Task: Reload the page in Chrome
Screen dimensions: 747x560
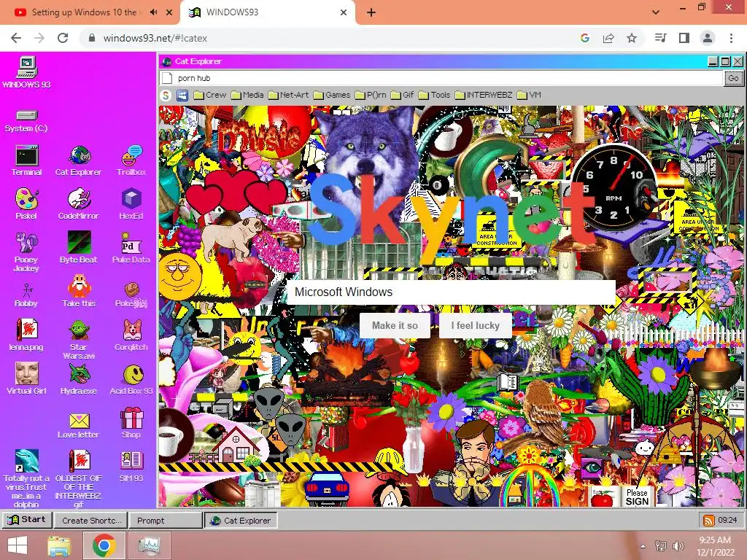Action: click(x=63, y=38)
